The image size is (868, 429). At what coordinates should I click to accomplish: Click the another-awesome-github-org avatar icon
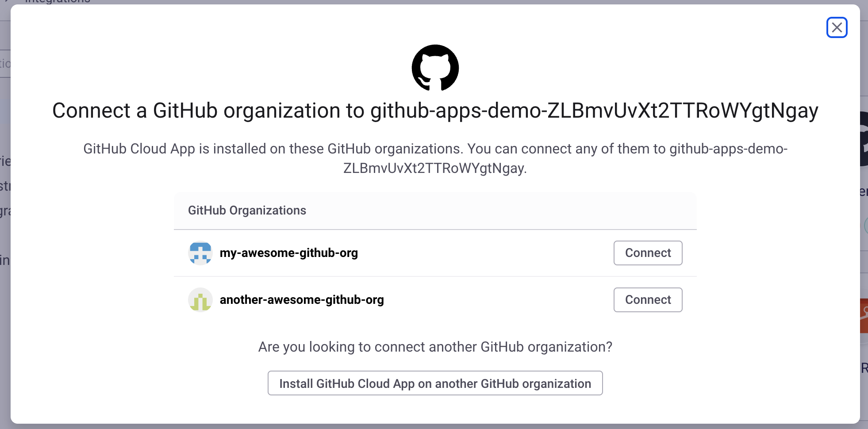pos(200,299)
